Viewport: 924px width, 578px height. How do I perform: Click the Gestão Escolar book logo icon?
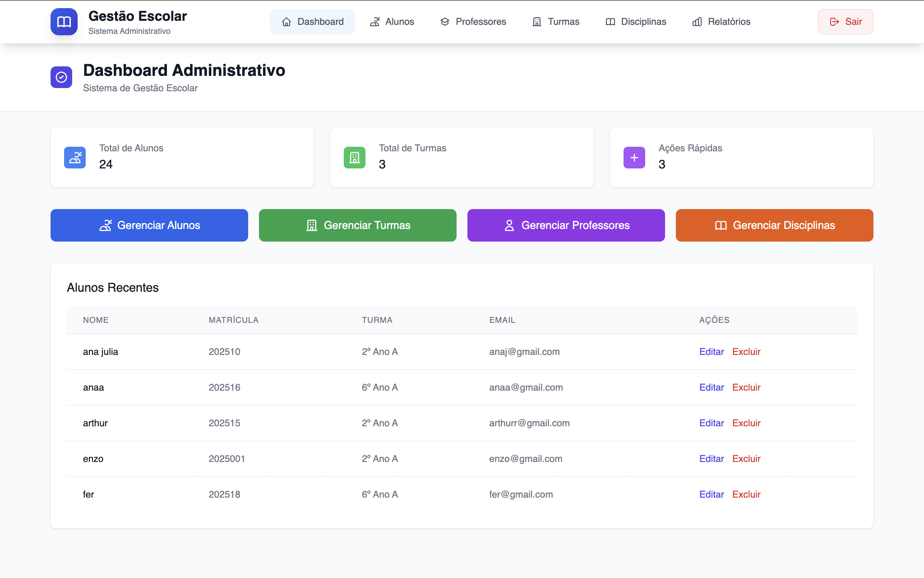64,22
